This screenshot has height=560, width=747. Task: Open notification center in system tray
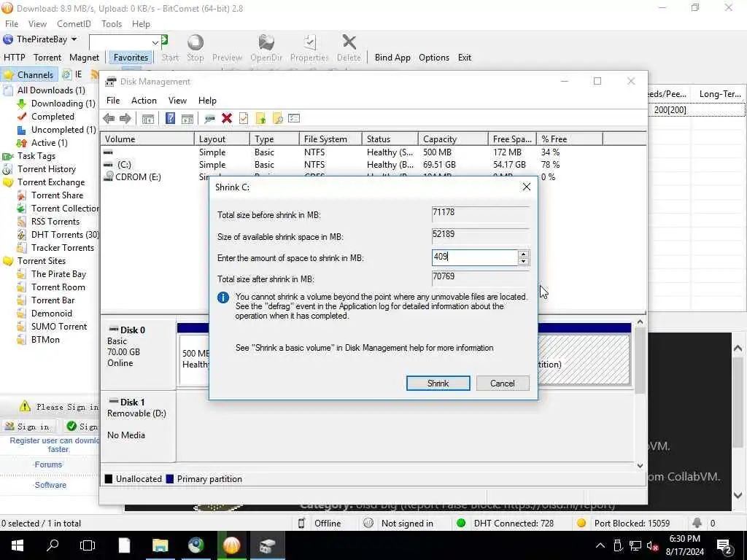(724, 546)
